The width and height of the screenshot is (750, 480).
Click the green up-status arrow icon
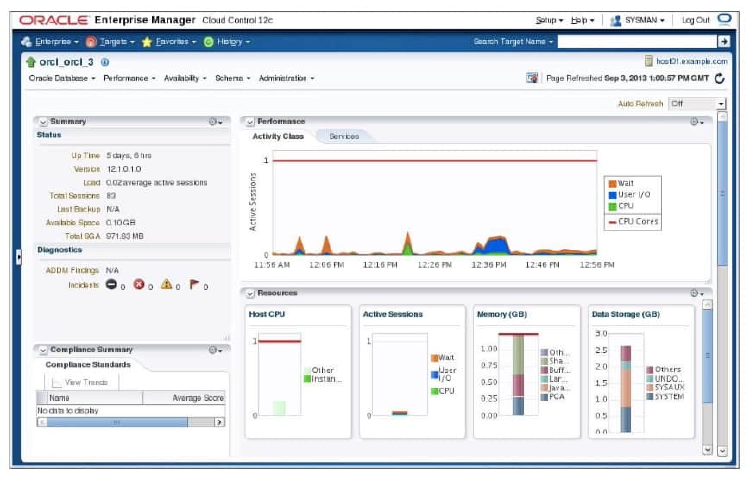pyautogui.click(x=31, y=62)
